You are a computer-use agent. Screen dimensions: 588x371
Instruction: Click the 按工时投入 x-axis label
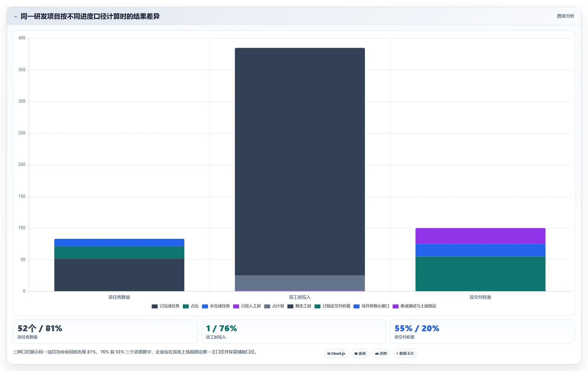coord(300,297)
